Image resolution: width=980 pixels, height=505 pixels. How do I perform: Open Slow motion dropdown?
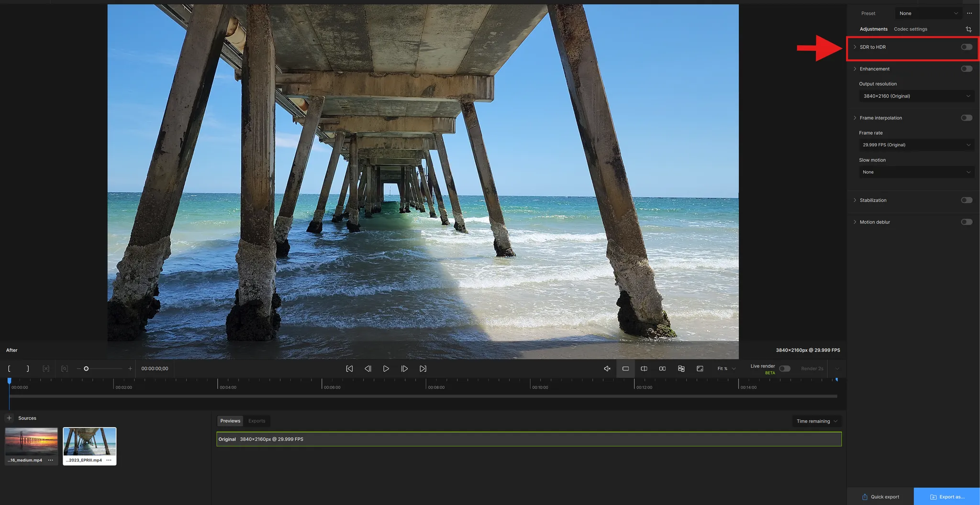916,172
